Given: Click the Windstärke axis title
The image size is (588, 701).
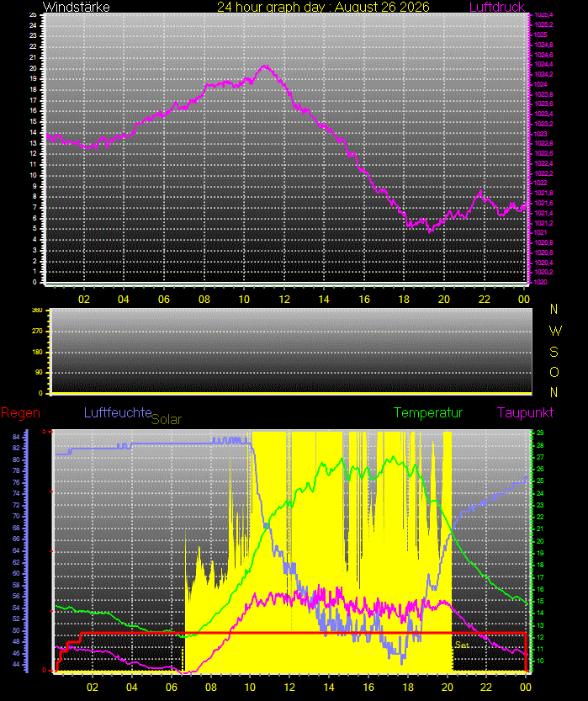Looking at the screenshot, I should 76,7.
